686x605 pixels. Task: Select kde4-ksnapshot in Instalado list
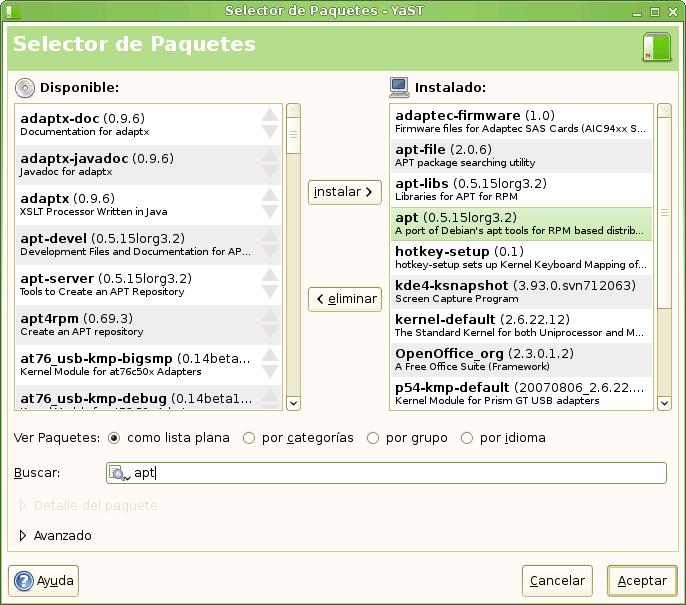click(x=521, y=292)
